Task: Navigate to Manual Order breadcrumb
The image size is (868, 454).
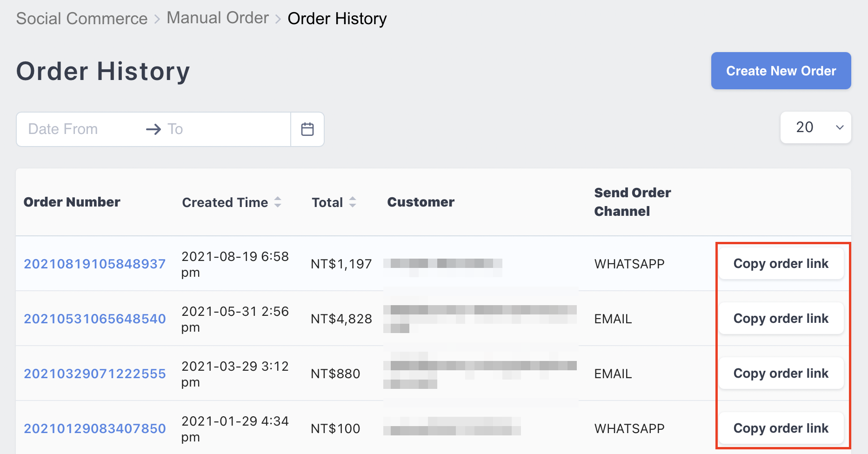Action: pos(218,18)
